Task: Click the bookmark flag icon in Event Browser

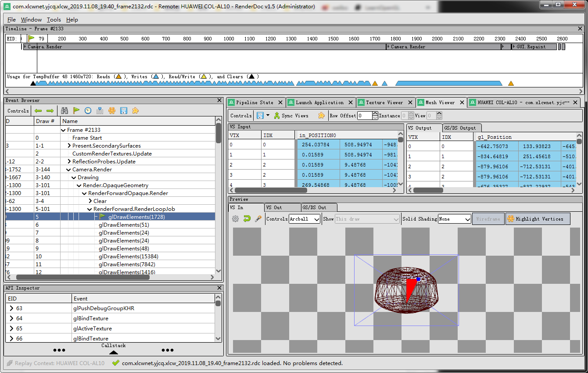Action: click(x=76, y=111)
